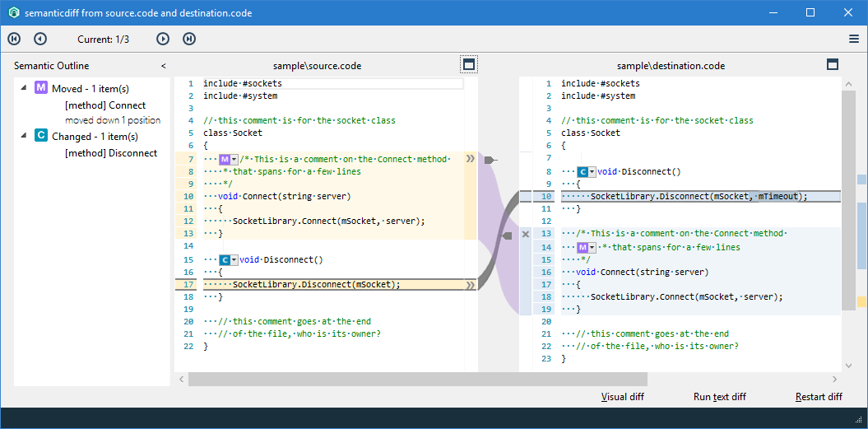Click upper connector arrow handle between panes
868x429 pixels.
point(490,160)
